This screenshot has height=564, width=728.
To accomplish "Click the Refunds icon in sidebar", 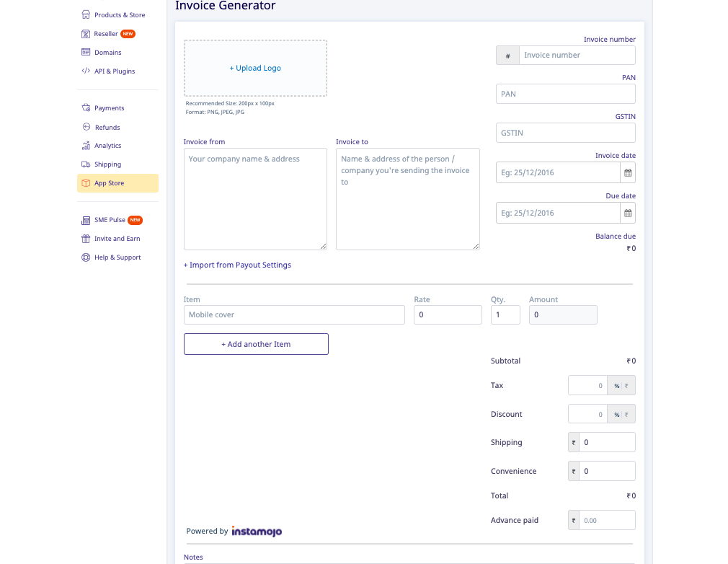I will click(x=86, y=127).
